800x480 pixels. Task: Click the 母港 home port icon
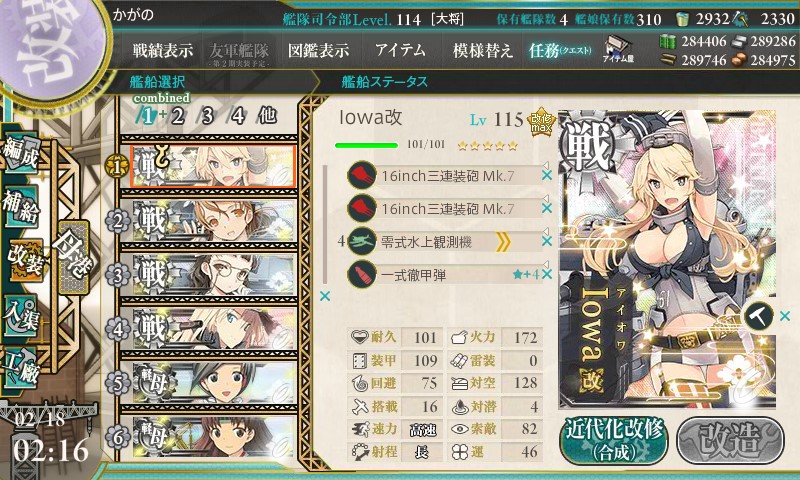coord(73,257)
